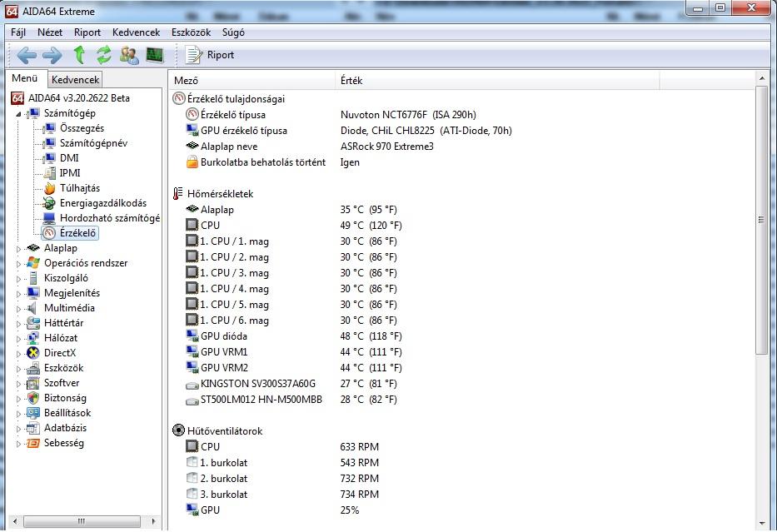Viewport: 777px width, 532px height.
Task: Switch to the Kedvencek sidebar tab
Action: point(75,79)
